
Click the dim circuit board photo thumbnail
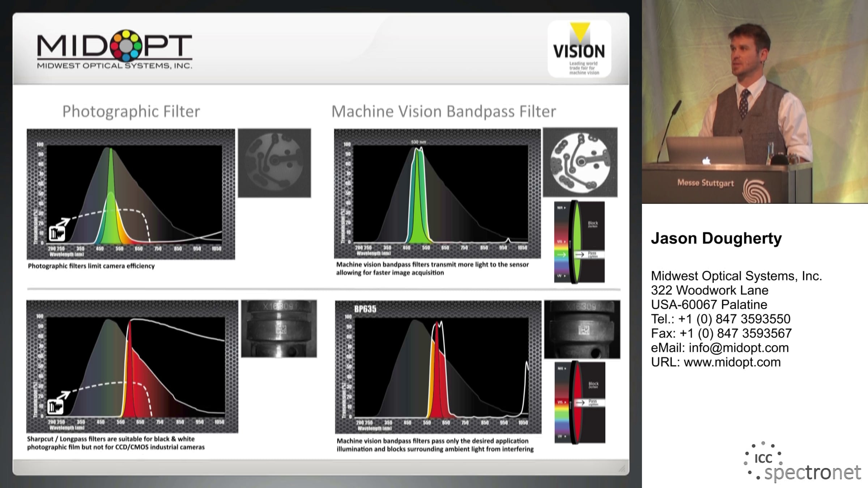(274, 163)
